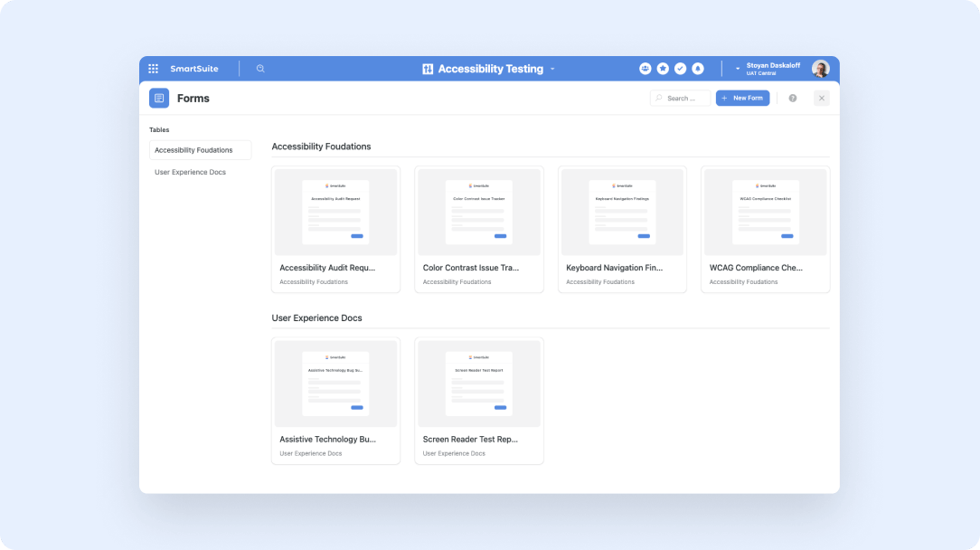The width and height of the screenshot is (980, 550).
Task: Open Assistive Technology Bug form thumbnail
Action: pos(335,384)
